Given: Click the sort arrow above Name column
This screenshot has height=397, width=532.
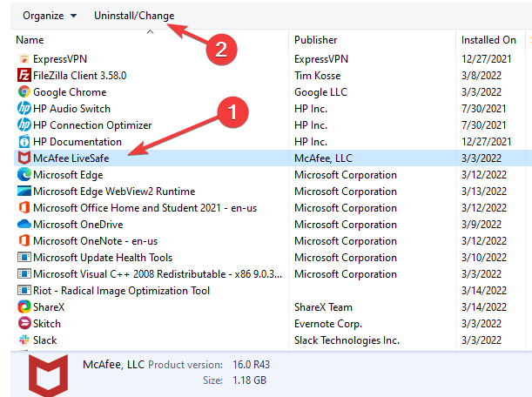Looking at the screenshot, I should pos(150,32).
